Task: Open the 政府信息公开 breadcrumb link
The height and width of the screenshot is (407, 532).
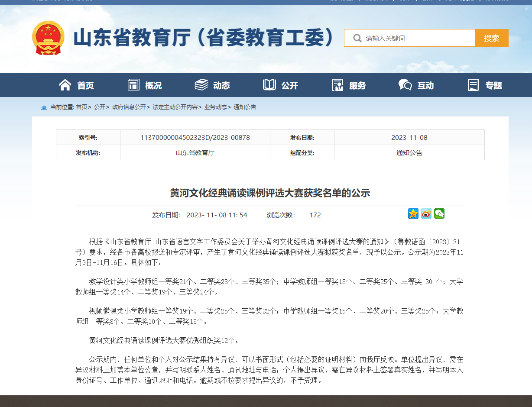Action: (129, 107)
